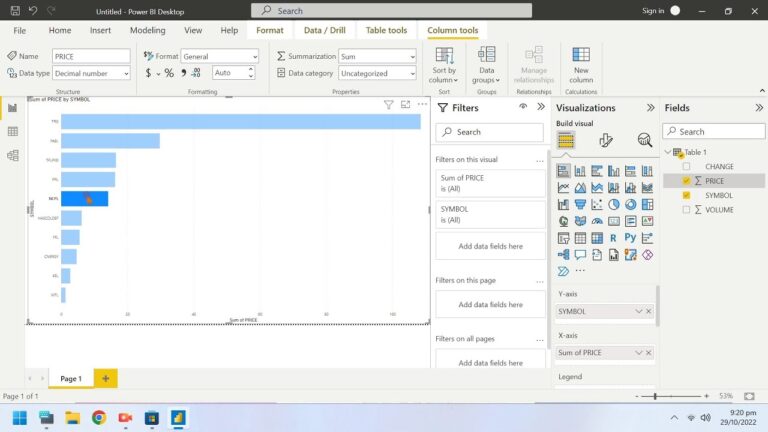
Task: Apply thousands separator comma icon
Action: 183,73
